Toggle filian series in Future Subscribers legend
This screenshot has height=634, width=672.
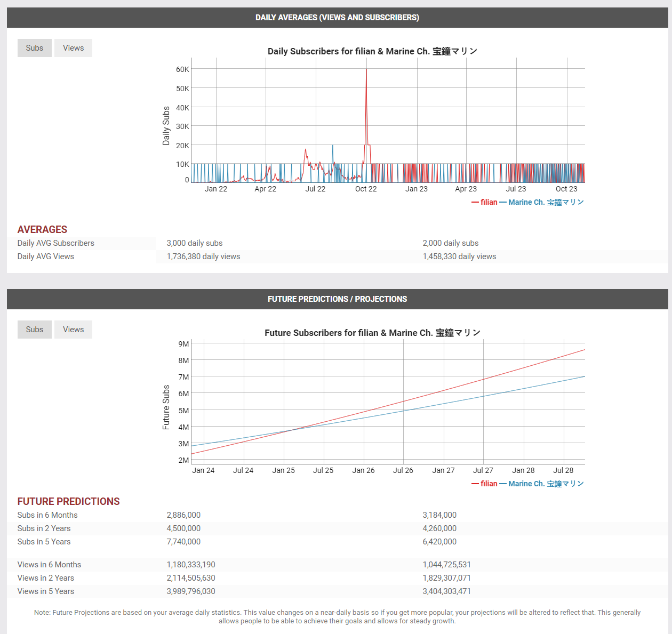click(x=484, y=484)
